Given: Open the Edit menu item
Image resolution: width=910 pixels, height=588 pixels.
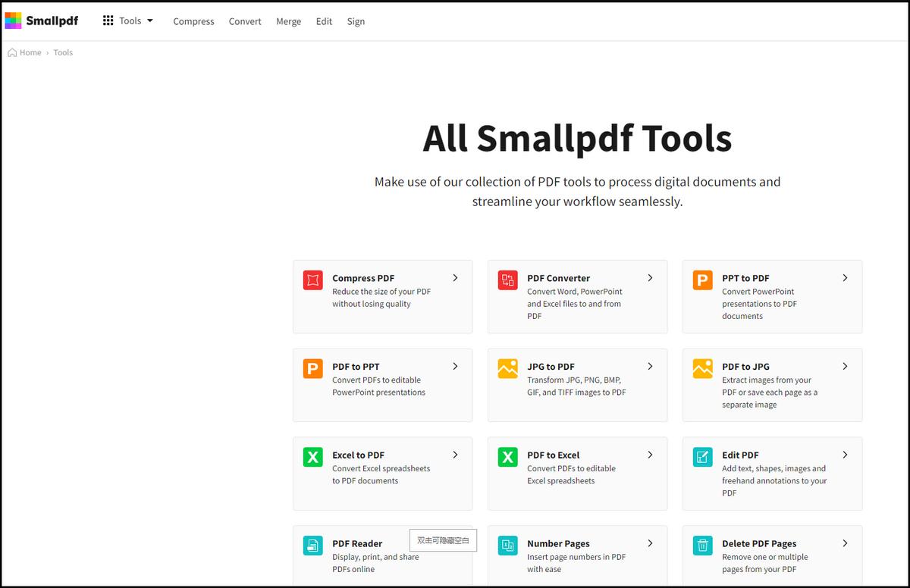Looking at the screenshot, I should [324, 21].
